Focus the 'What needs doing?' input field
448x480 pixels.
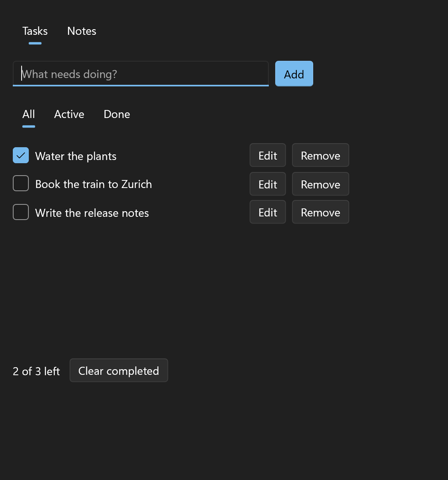pyautogui.click(x=141, y=74)
